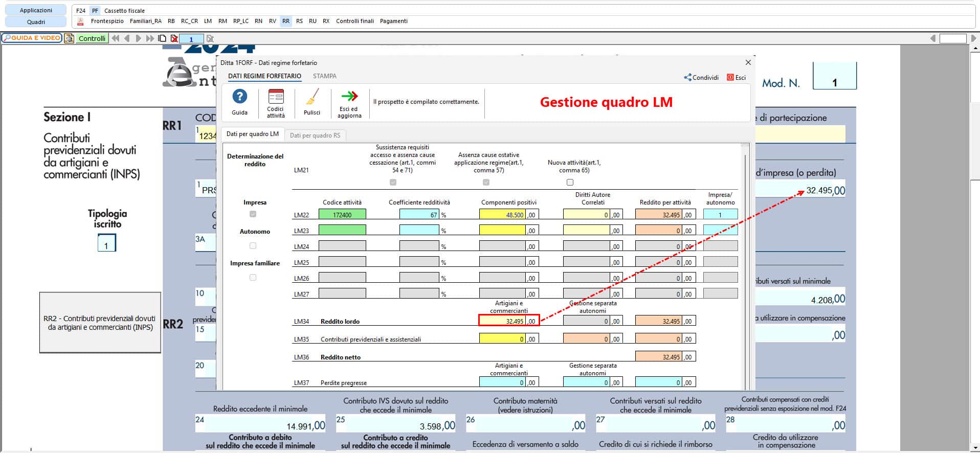This screenshot has height=453, width=980.
Task: Click field 25 Contributo IVS dovuto
Action: 395,424
